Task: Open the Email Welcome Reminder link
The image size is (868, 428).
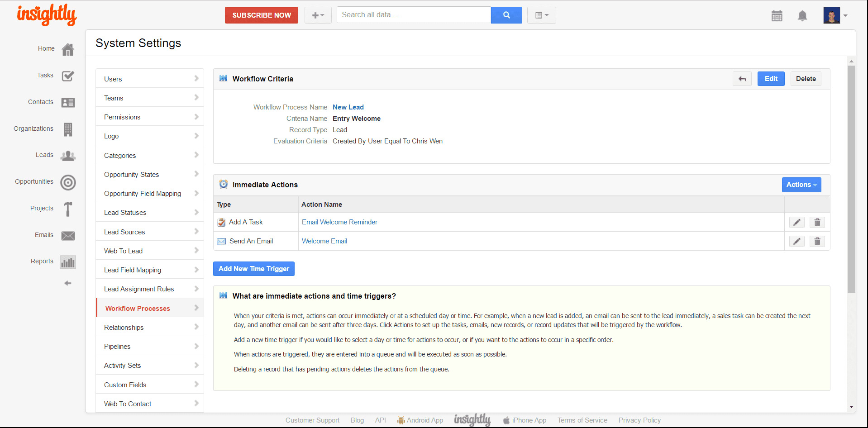Action: (x=339, y=222)
